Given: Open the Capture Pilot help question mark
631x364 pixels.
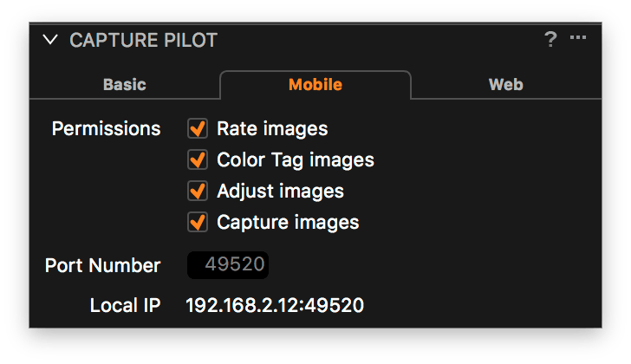Looking at the screenshot, I should [550, 39].
